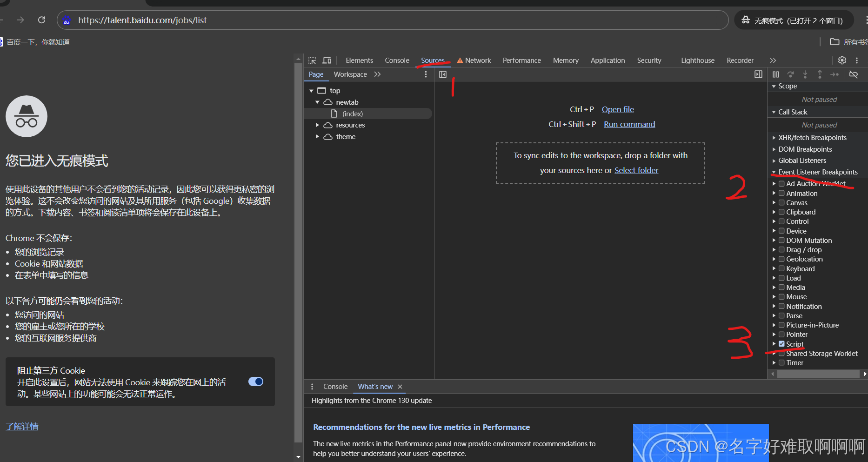Check the Canvas breakpoint checkbox
The image size is (868, 462).
coord(781,202)
